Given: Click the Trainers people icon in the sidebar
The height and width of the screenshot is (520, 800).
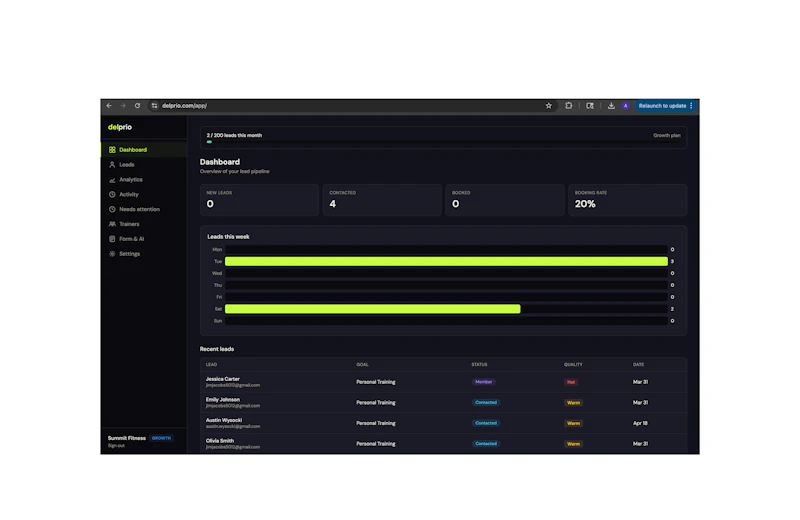Looking at the screenshot, I should 112,224.
